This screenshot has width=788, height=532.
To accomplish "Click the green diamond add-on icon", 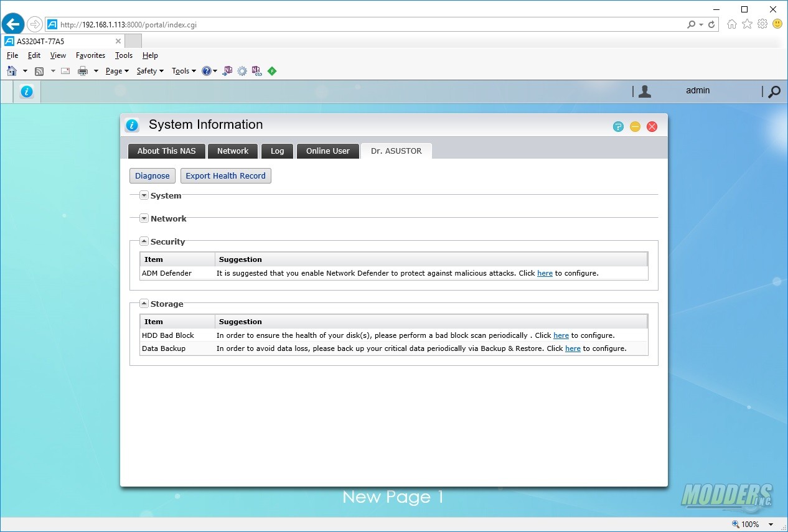I will coord(272,71).
